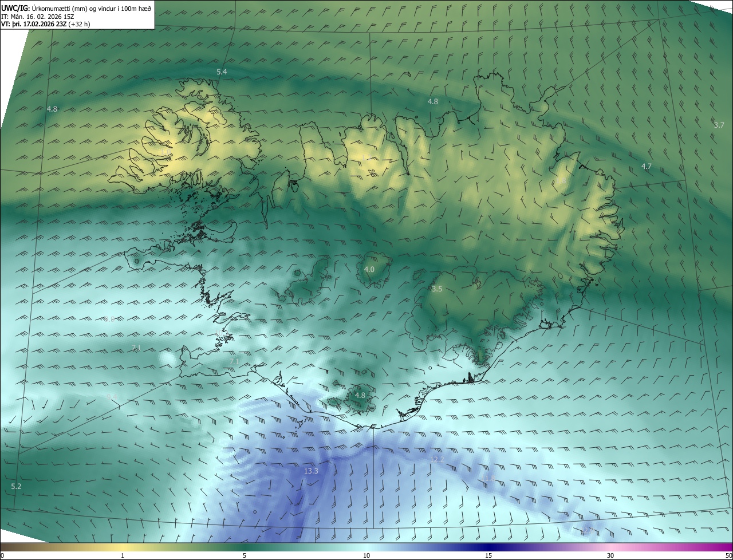Click the "1" tick label on the color scale
Screen dimensions: 733x560
123,555
